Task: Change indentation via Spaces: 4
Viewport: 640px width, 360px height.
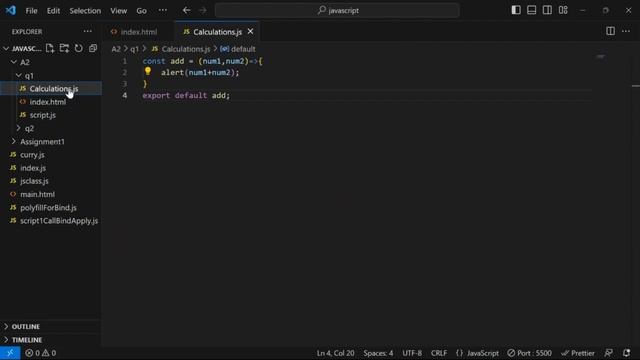Action: (x=378, y=353)
